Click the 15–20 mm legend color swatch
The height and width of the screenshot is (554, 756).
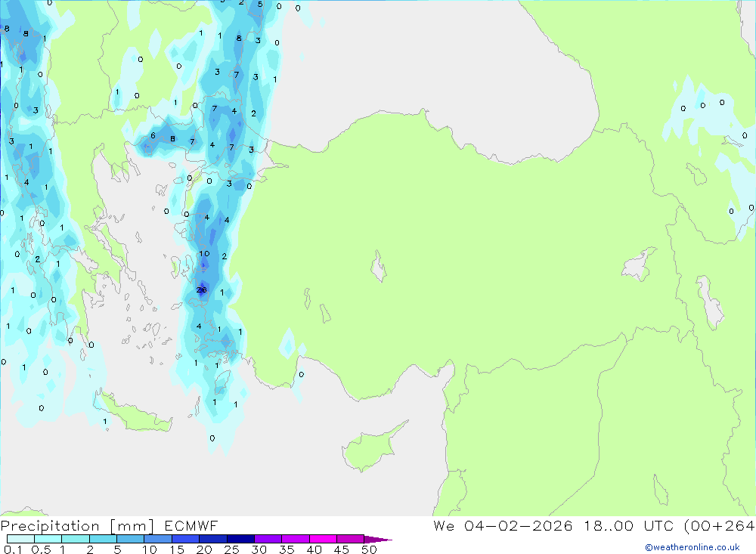186,539
